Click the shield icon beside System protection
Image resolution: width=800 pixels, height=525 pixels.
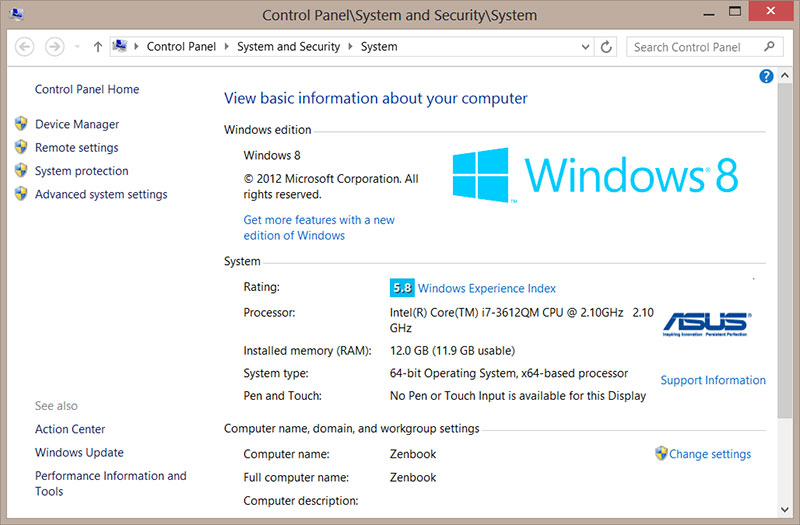(x=21, y=170)
